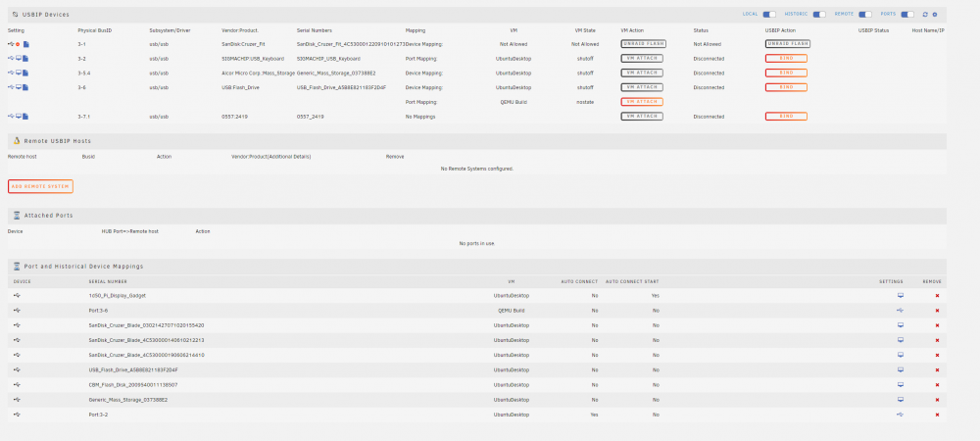Open settings for the Generic_Mass_Storage_037388E2 mapping
The height and width of the screenshot is (441, 980).
tap(900, 400)
